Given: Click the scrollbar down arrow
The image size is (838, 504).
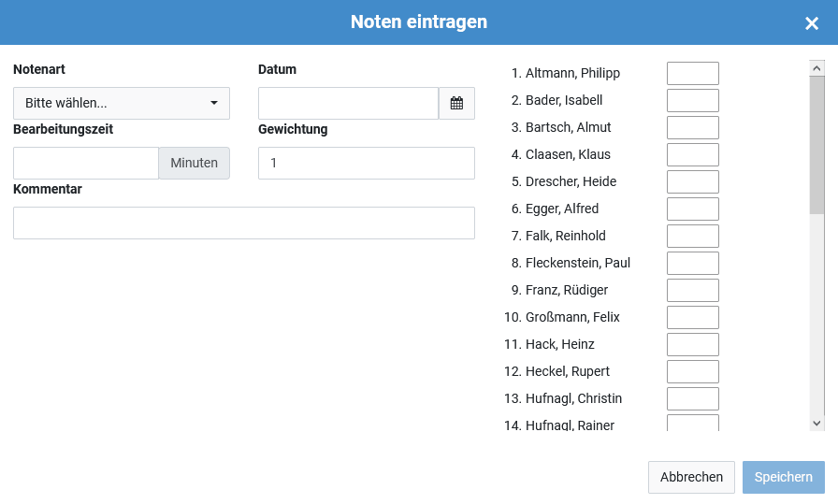Looking at the screenshot, I should (816, 424).
